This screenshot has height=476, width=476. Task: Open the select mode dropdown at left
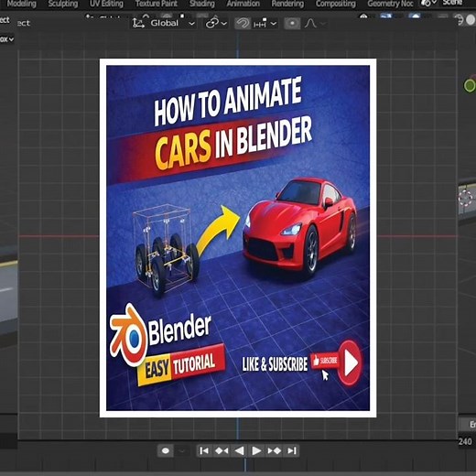(6, 39)
